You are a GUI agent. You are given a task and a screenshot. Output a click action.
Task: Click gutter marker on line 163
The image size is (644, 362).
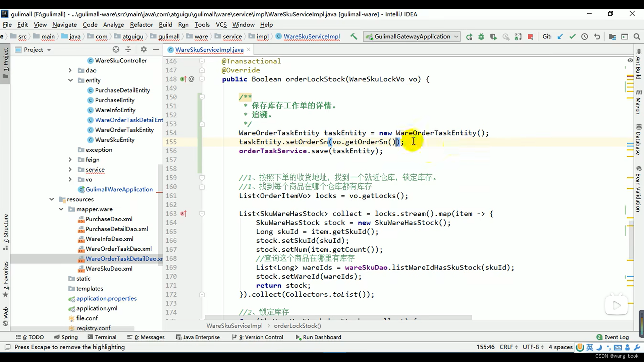click(183, 214)
